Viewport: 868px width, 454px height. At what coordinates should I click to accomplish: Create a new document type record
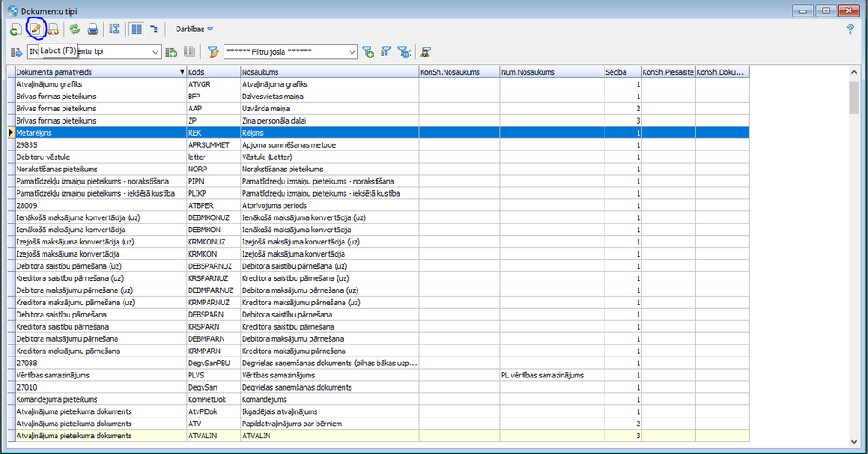tap(16, 30)
